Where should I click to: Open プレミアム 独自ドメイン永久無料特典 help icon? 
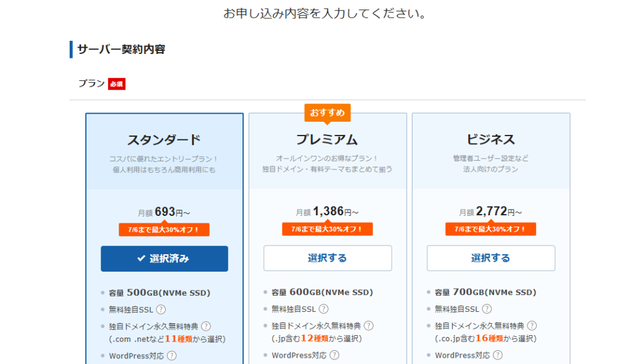(369, 326)
